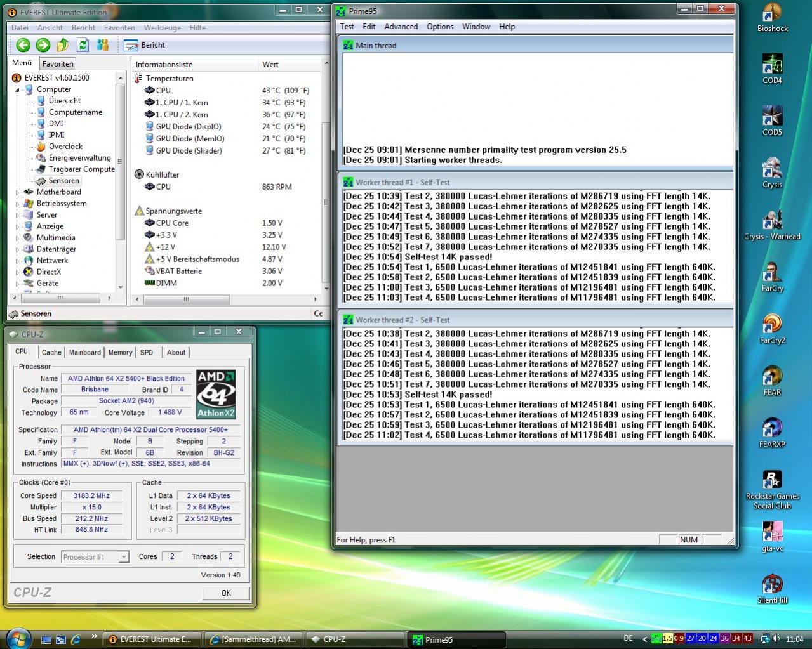Click OK button in CPU-Z
The image size is (812, 649).
pos(226,593)
